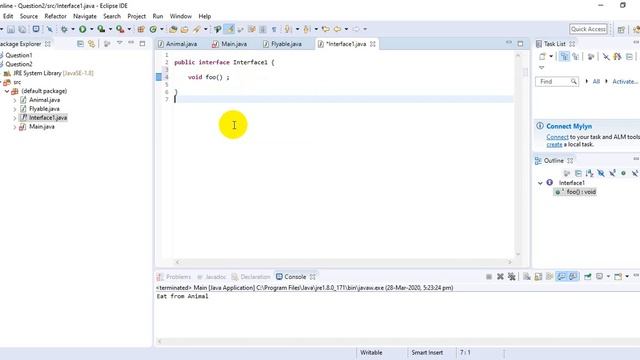Click the Last Edit Location icon
The width and height of the screenshot is (640, 360).
pyautogui.click(x=326, y=29)
